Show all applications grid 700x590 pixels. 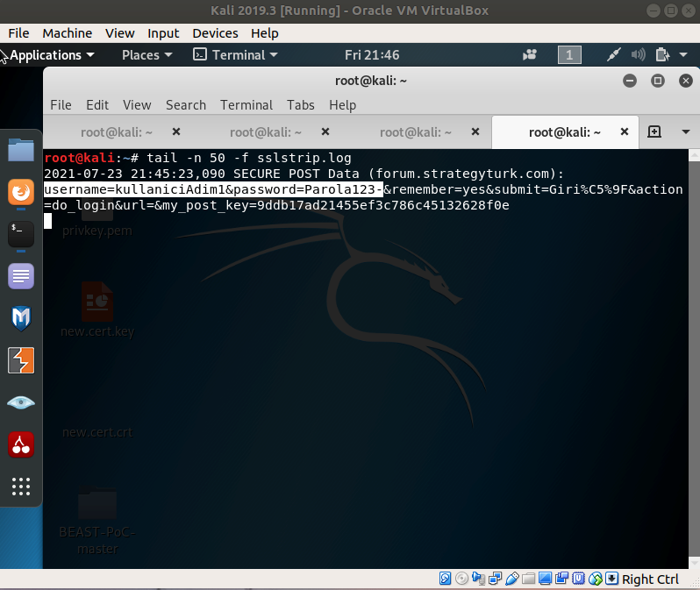(x=20, y=487)
